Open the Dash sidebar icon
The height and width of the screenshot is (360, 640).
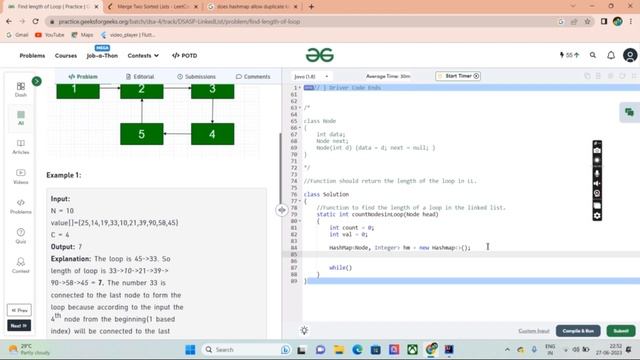(x=20, y=89)
